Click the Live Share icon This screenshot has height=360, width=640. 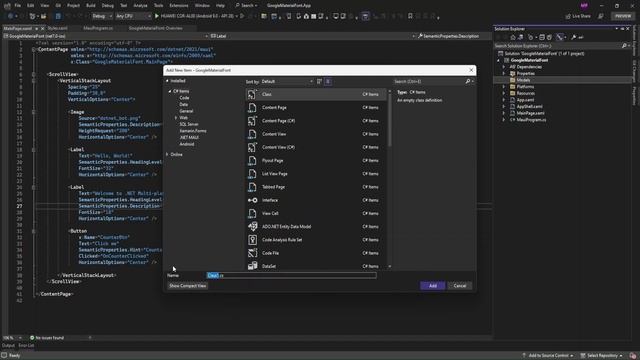tap(568, 16)
